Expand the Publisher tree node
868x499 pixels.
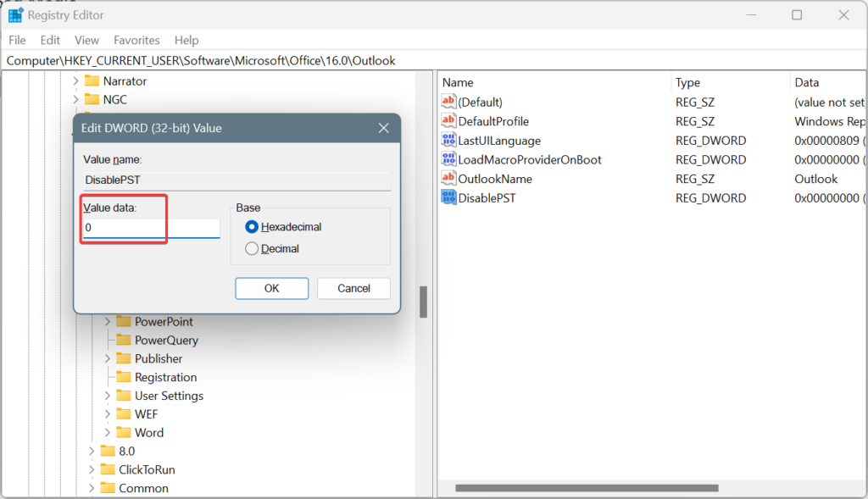pos(108,358)
